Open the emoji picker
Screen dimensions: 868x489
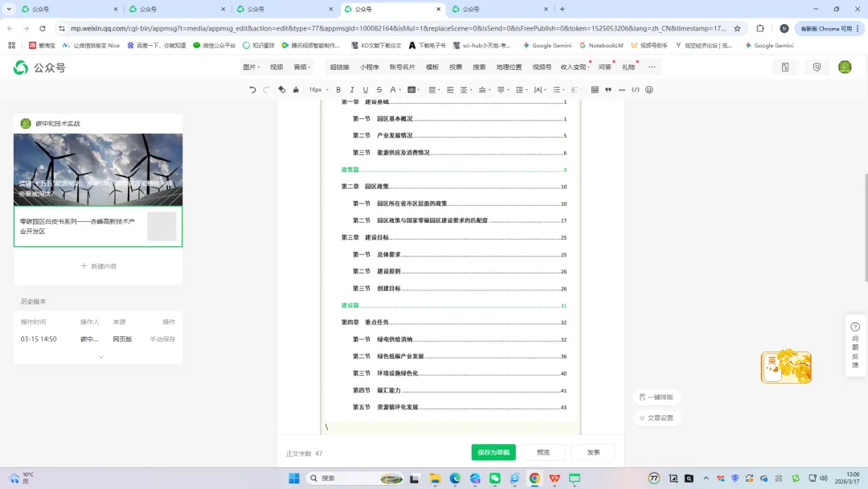point(649,90)
